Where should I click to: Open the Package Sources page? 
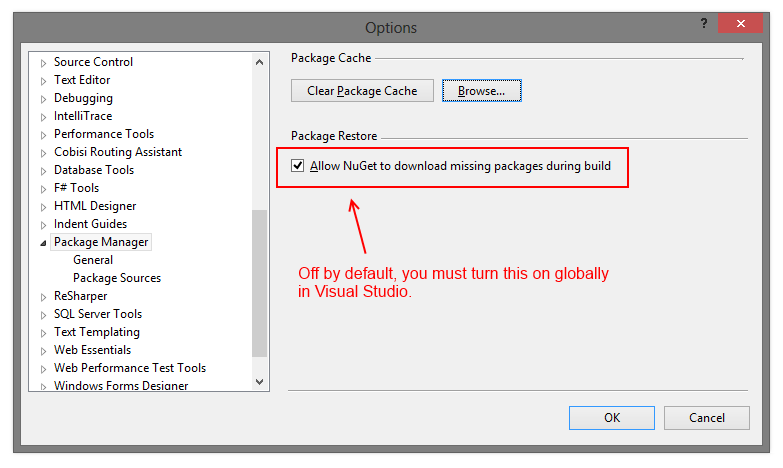(117, 278)
